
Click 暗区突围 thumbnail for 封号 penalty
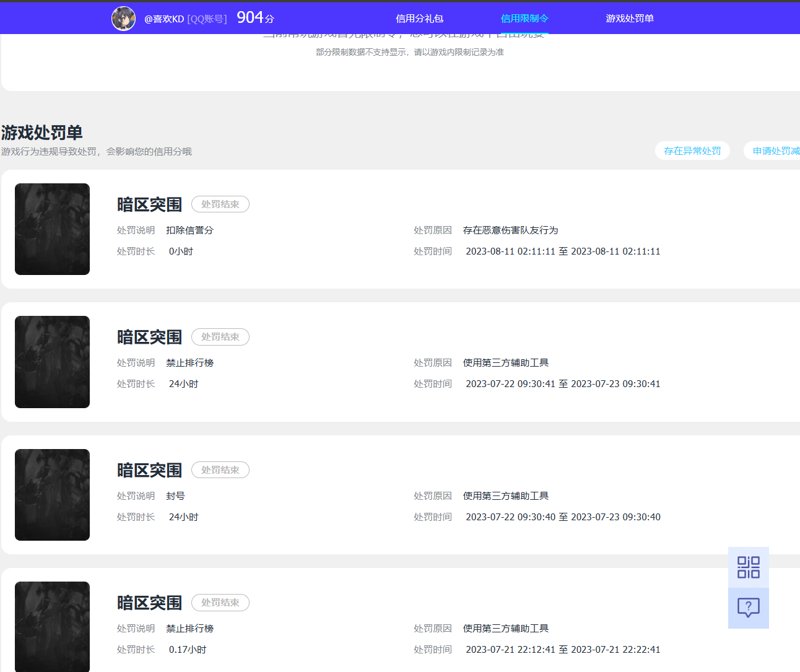point(52,495)
